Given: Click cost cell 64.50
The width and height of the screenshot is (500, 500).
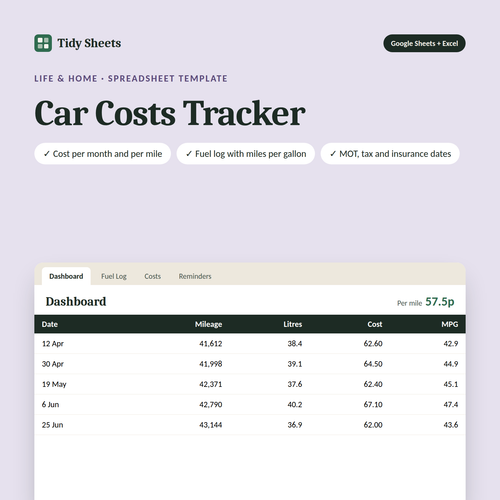Looking at the screenshot, I should point(373,364).
